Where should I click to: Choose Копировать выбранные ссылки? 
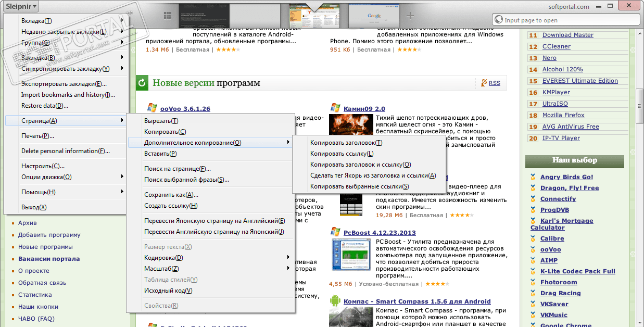369,186
